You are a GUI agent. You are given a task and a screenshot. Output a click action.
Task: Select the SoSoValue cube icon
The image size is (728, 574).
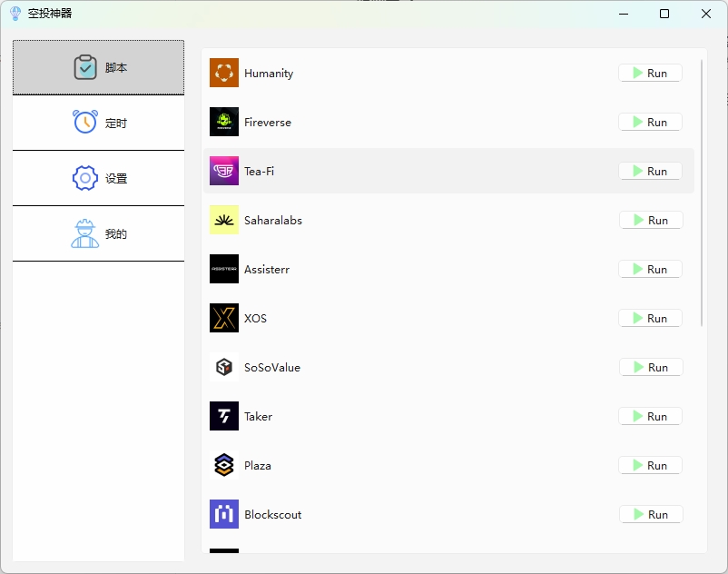pyautogui.click(x=224, y=367)
